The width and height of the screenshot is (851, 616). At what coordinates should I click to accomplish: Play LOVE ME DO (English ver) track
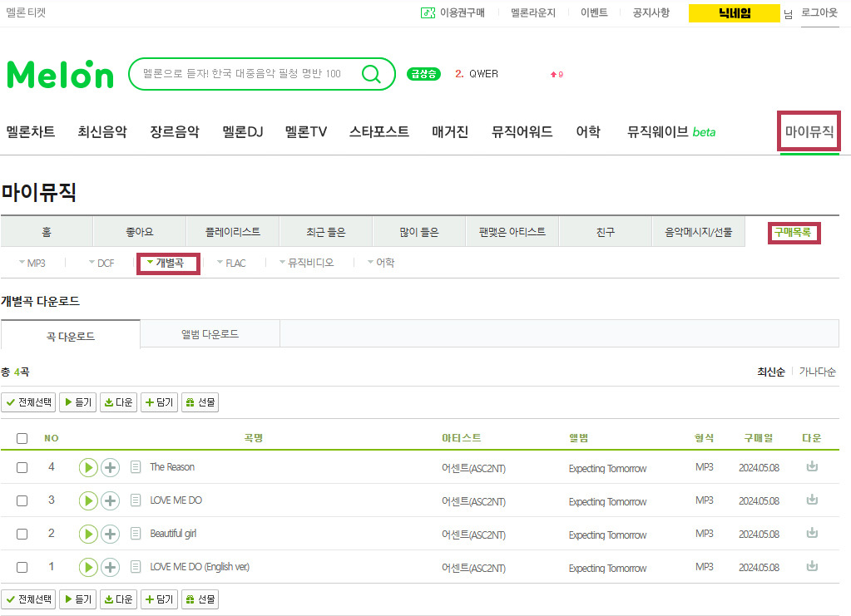tap(88, 567)
